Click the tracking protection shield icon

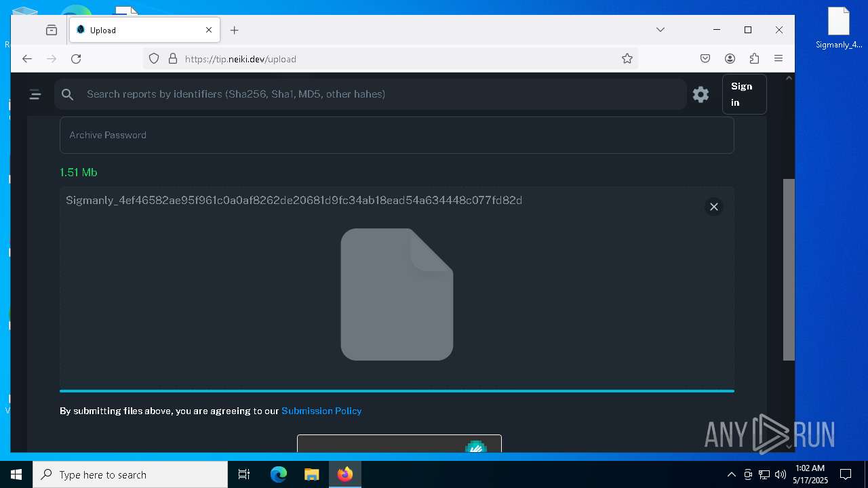coord(154,59)
